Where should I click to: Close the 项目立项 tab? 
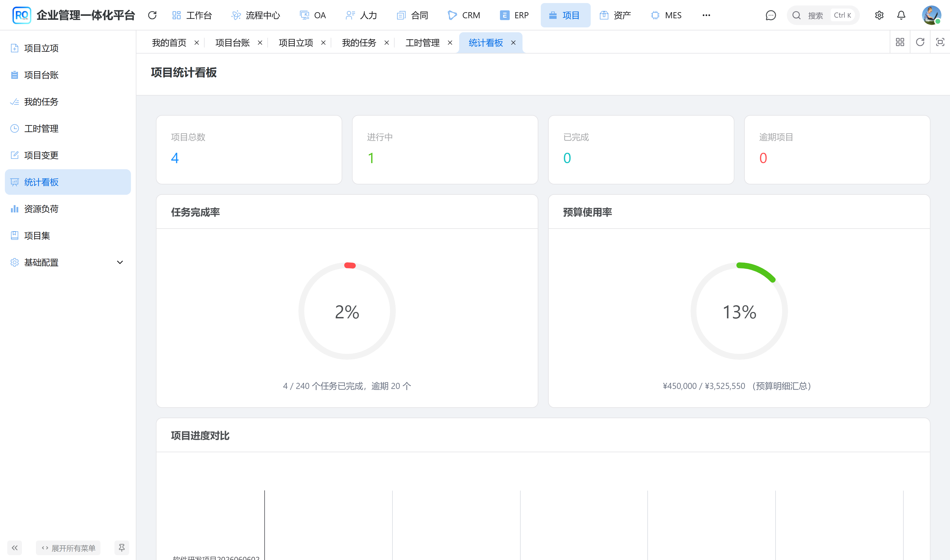tap(323, 43)
